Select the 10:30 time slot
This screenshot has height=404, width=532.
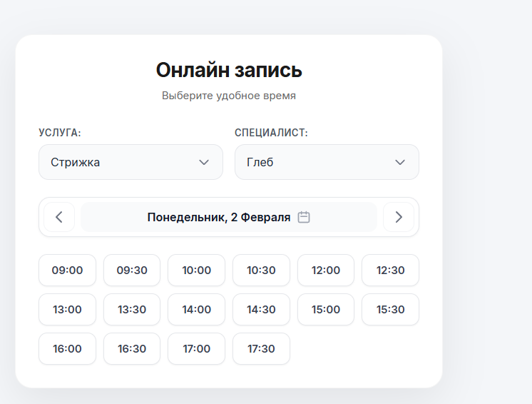pyautogui.click(x=261, y=271)
